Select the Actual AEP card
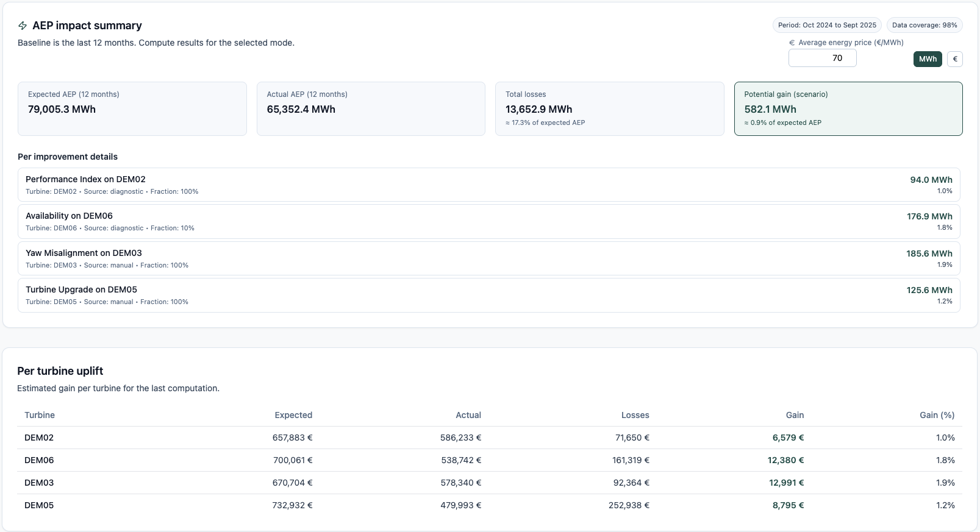 coord(371,108)
